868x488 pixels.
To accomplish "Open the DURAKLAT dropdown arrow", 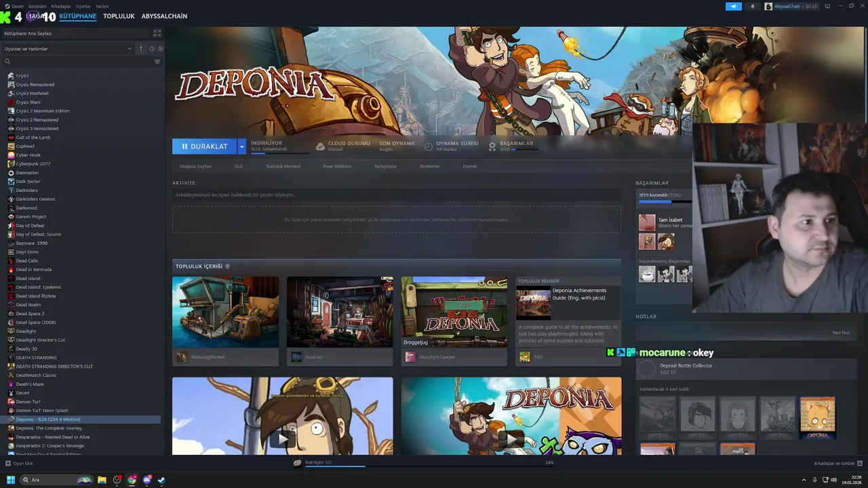I will [x=241, y=146].
